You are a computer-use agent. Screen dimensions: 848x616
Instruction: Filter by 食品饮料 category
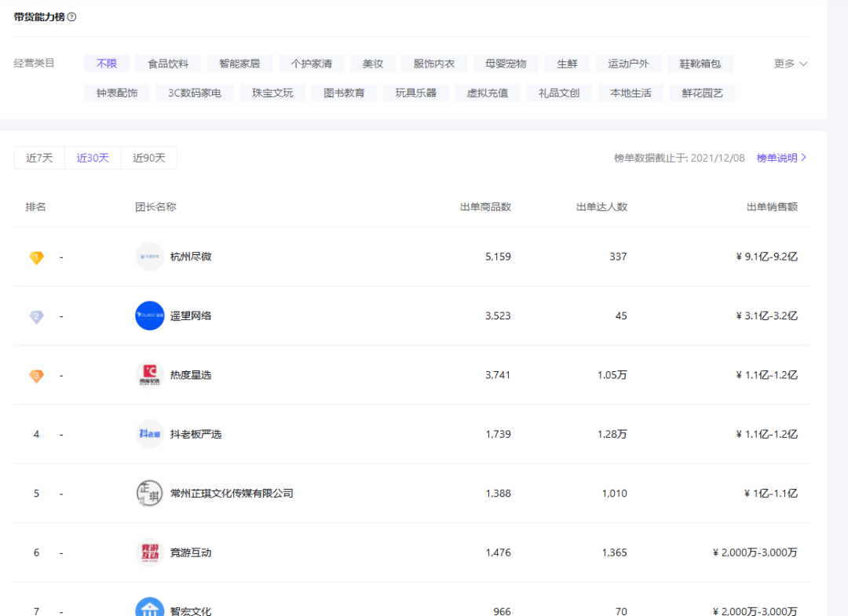[x=168, y=64]
